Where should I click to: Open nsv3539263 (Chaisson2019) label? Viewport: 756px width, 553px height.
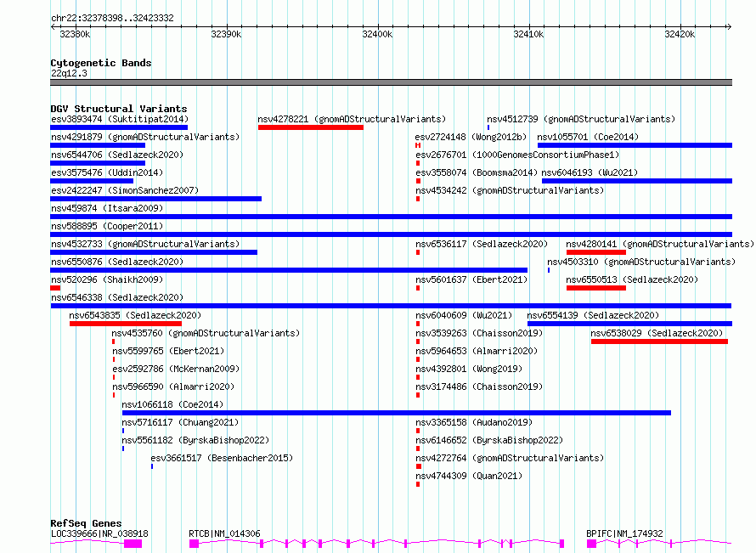point(479,333)
